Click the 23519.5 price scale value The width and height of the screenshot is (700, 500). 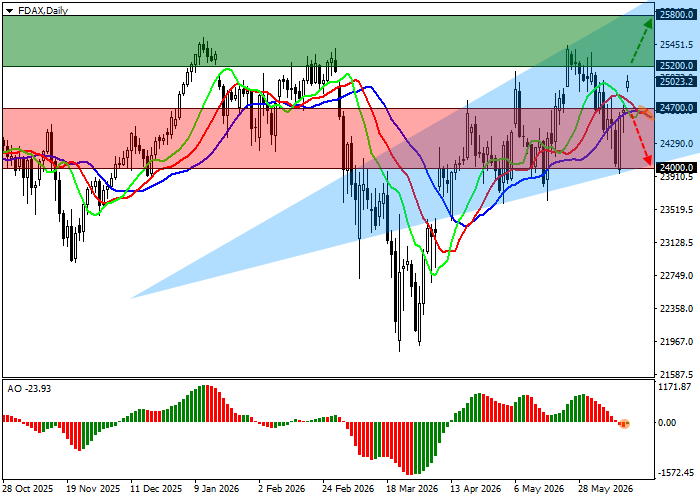click(676, 210)
